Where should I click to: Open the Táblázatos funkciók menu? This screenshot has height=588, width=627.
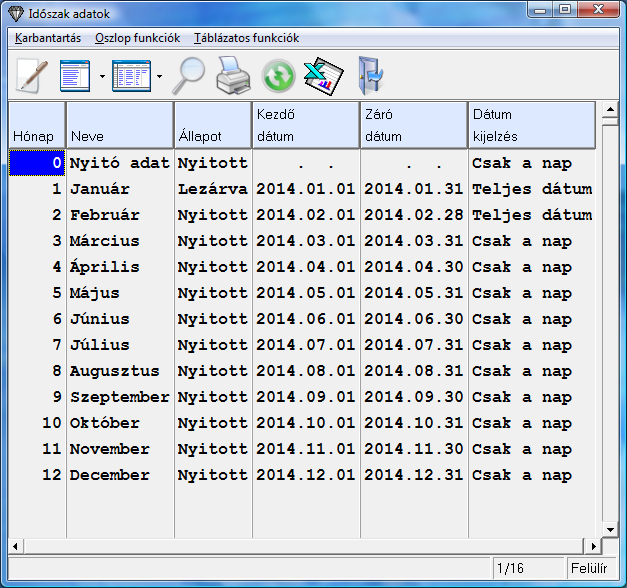[246, 38]
